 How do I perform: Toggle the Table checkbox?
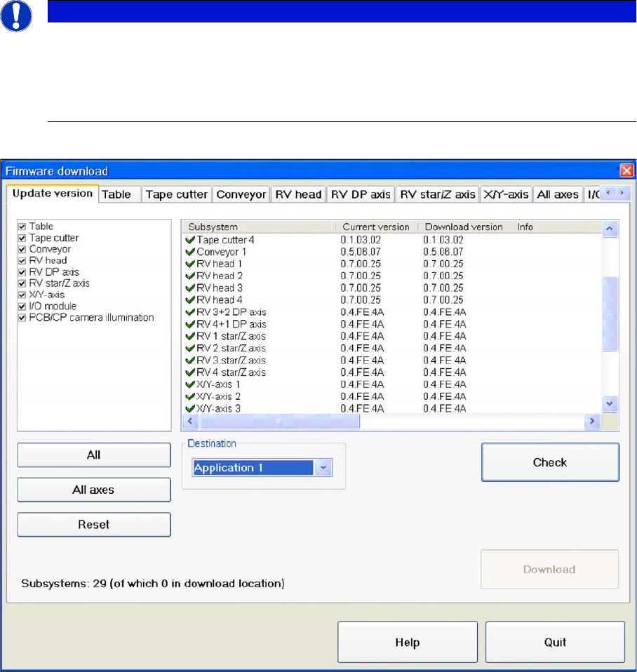(x=22, y=227)
